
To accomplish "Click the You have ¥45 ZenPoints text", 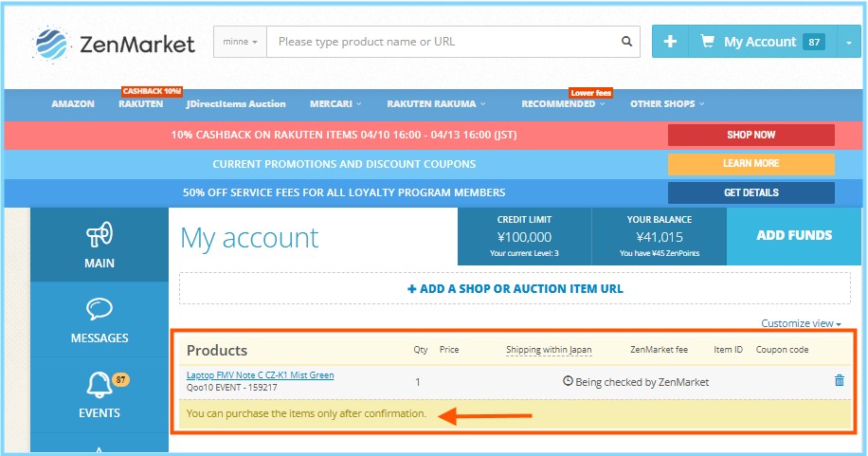I will point(660,253).
